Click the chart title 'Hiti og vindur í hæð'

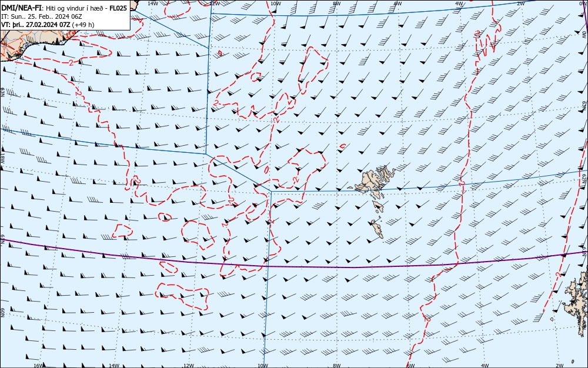[76, 8]
